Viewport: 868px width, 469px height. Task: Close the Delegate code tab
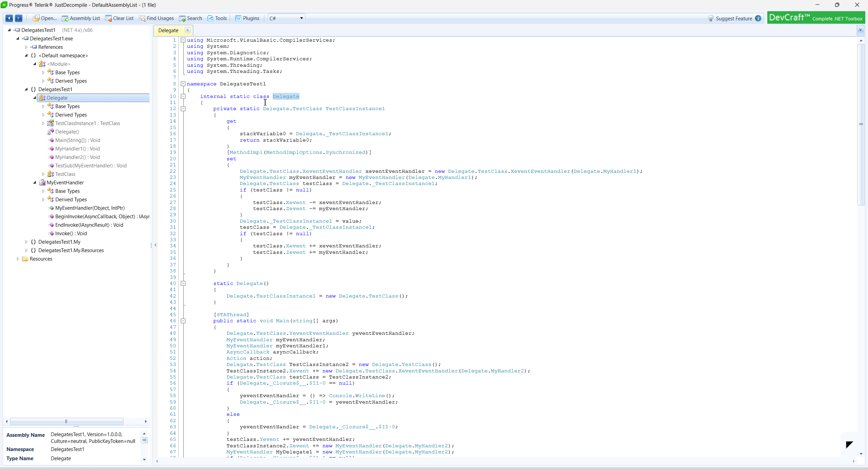188,30
